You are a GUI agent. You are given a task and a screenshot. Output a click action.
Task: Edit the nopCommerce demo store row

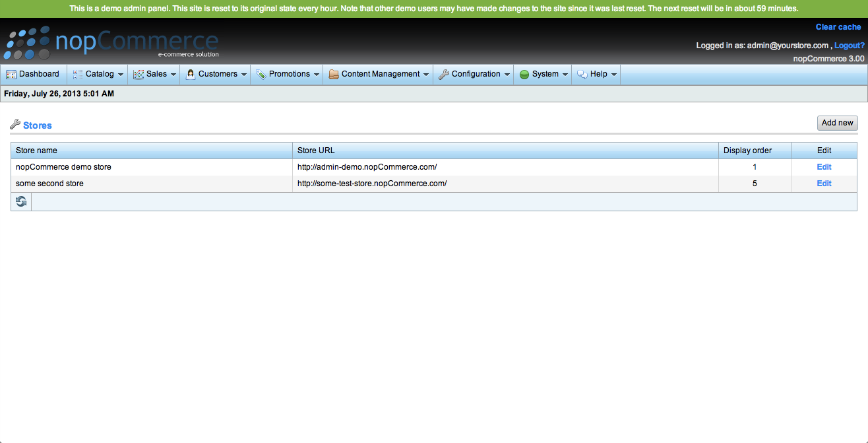[x=824, y=167]
